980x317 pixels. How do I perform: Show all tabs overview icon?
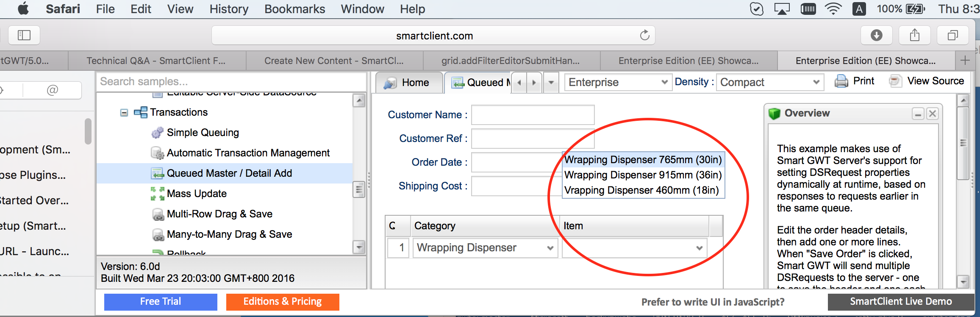(x=952, y=35)
